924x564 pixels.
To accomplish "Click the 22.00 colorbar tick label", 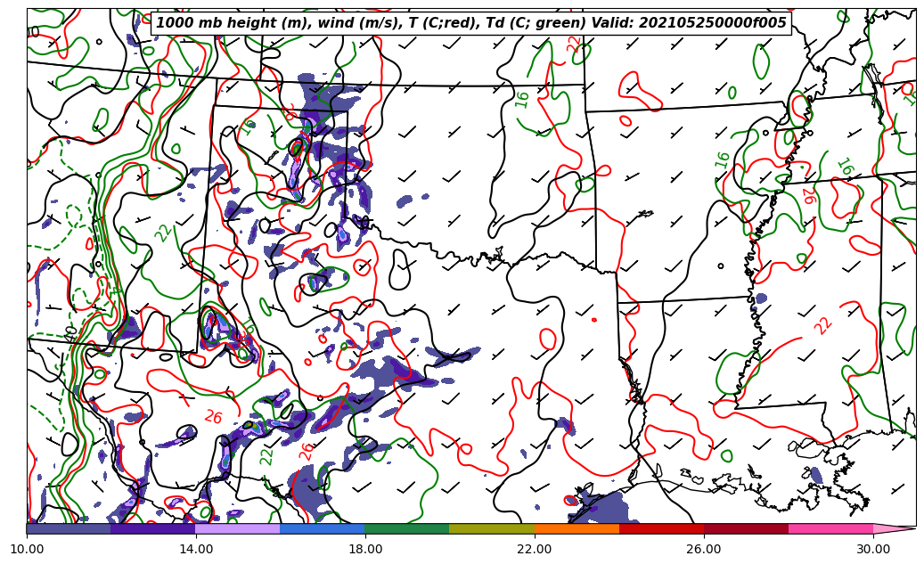I will (x=535, y=550).
